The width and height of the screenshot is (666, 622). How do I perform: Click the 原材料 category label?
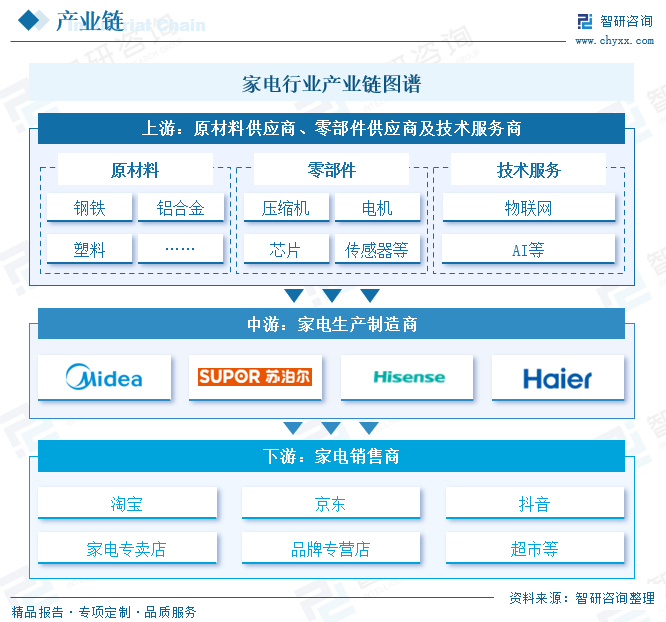click(x=135, y=170)
